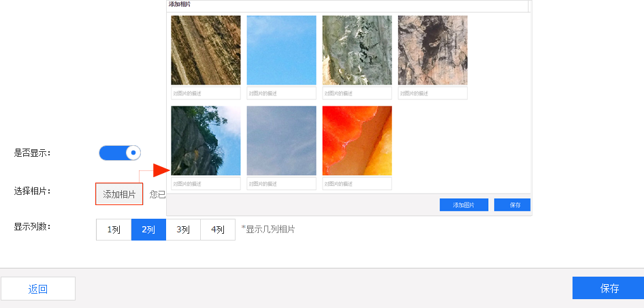Screen dimensions: 644x308
Task: Select the gray-green rock face thumbnail
Action: pos(357,50)
